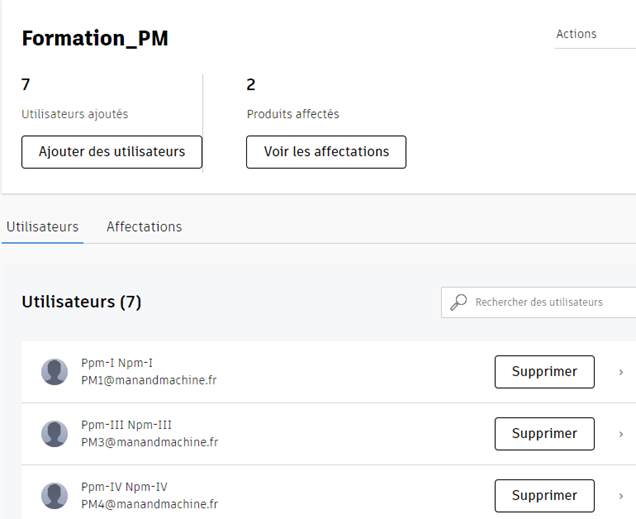The height and width of the screenshot is (519, 636).
Task: Click the Utilisateurs (7) heading
Action: (82, 302)
